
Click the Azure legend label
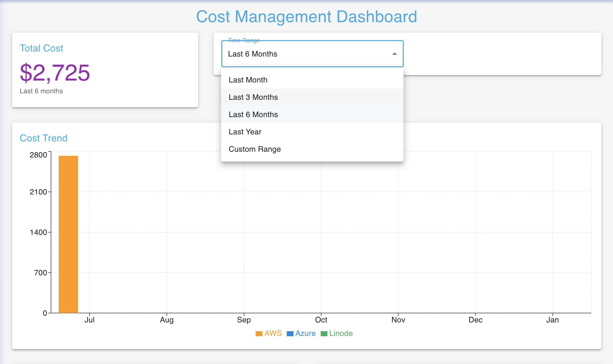305,333
